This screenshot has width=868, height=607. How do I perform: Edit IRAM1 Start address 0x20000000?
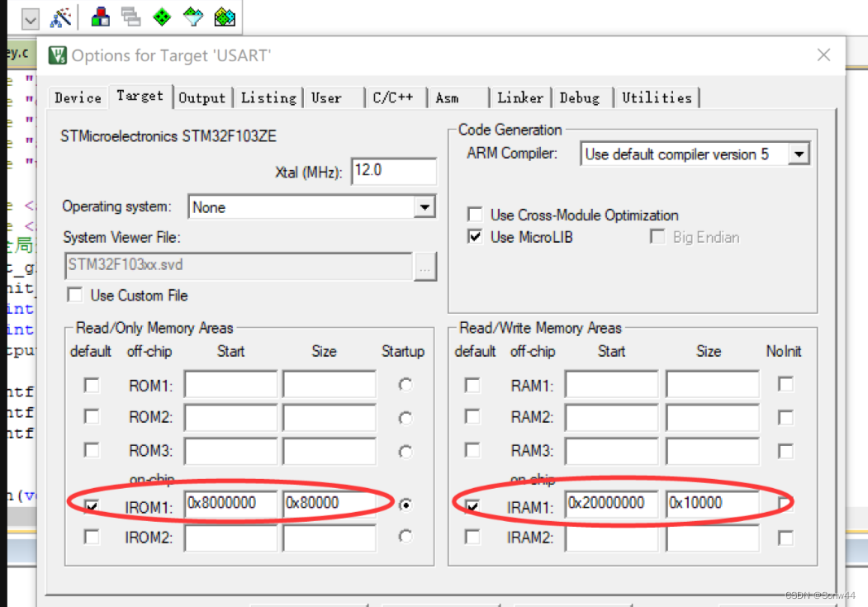coord(612,504)
